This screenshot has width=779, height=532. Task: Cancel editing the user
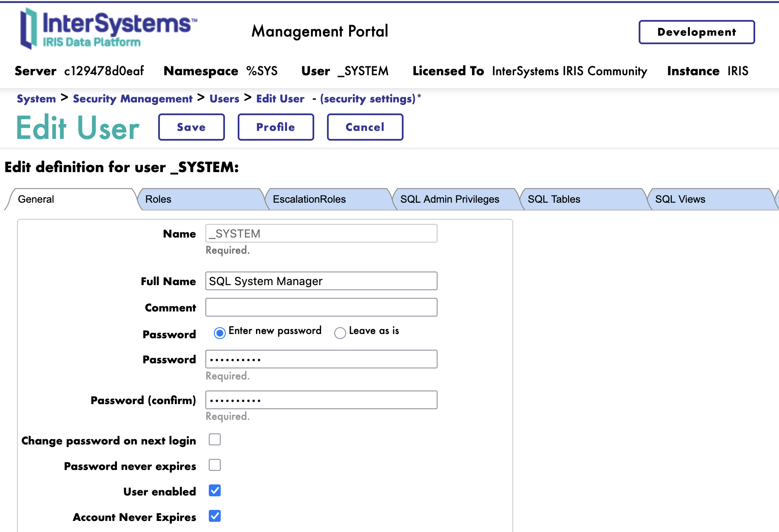click(365, 127)
